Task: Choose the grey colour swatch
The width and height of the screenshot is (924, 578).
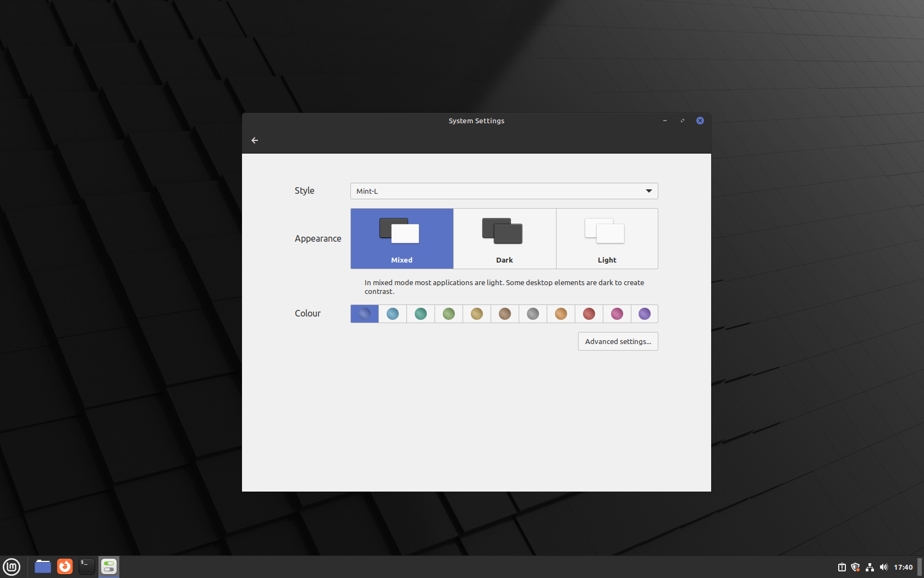Action: click(x=533, y=314)
